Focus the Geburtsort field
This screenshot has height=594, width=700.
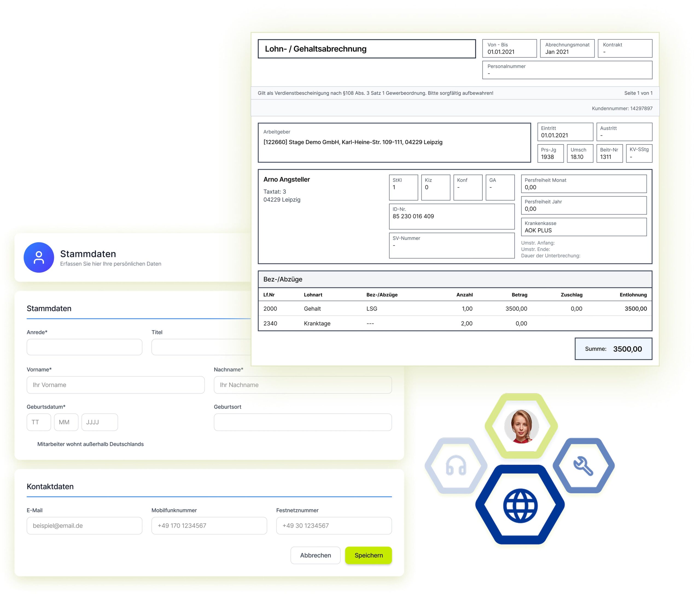303,422
